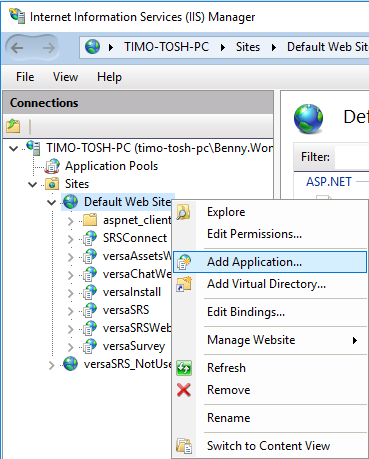
Task: Click the Up folder icon in Connections toolbar
Action: point(13,126)
